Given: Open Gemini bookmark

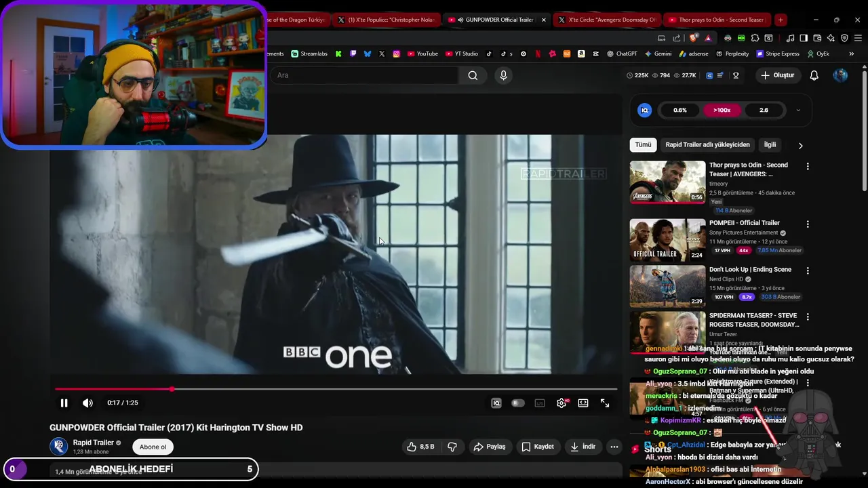Looking at the screenshot, I should tap(658, 54).
